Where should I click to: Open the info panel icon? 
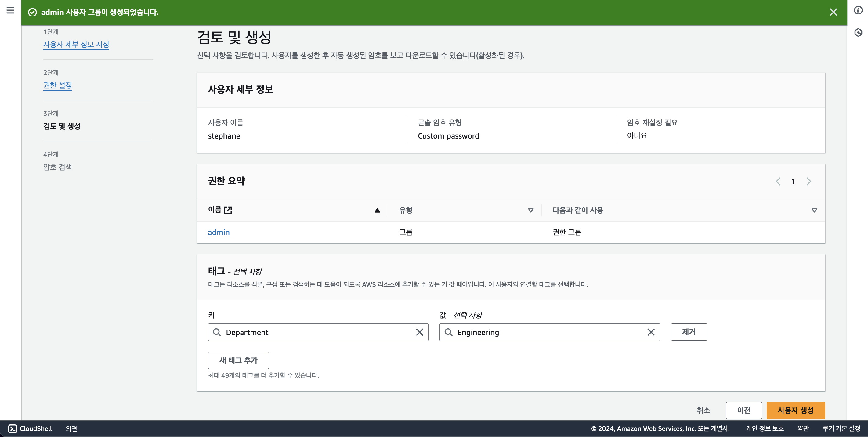click(x=858, y=10)
